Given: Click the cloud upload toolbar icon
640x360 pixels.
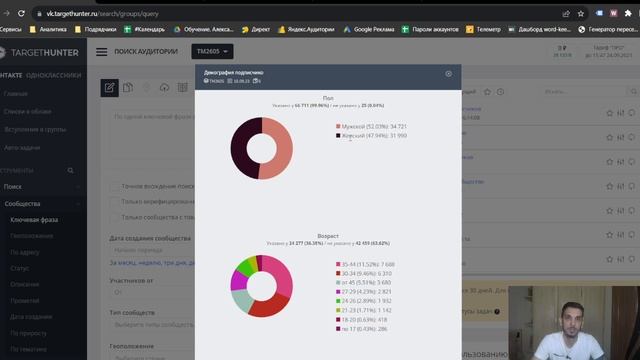Looking at the screenshot, I should [x=164, y=87].
